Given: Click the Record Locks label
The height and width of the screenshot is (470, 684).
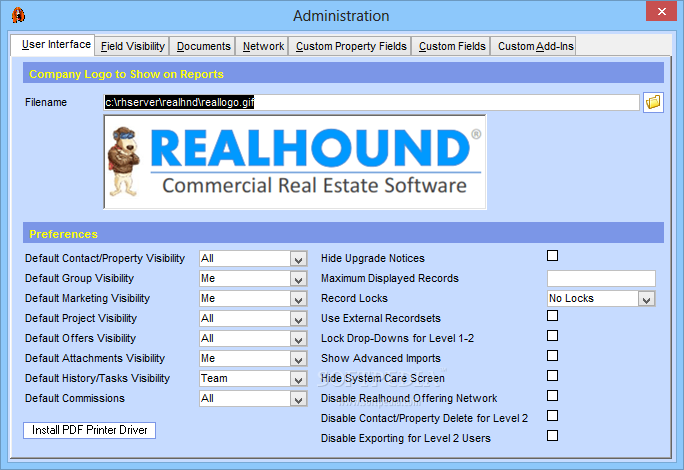Looking at the screenshot, I should pos(354,298).
